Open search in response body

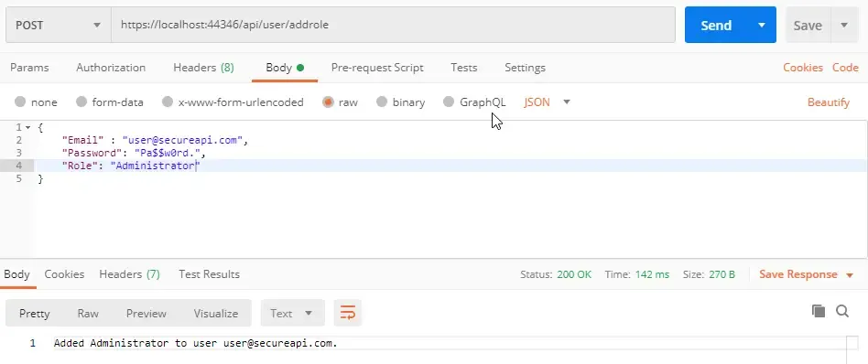point(842,311)
